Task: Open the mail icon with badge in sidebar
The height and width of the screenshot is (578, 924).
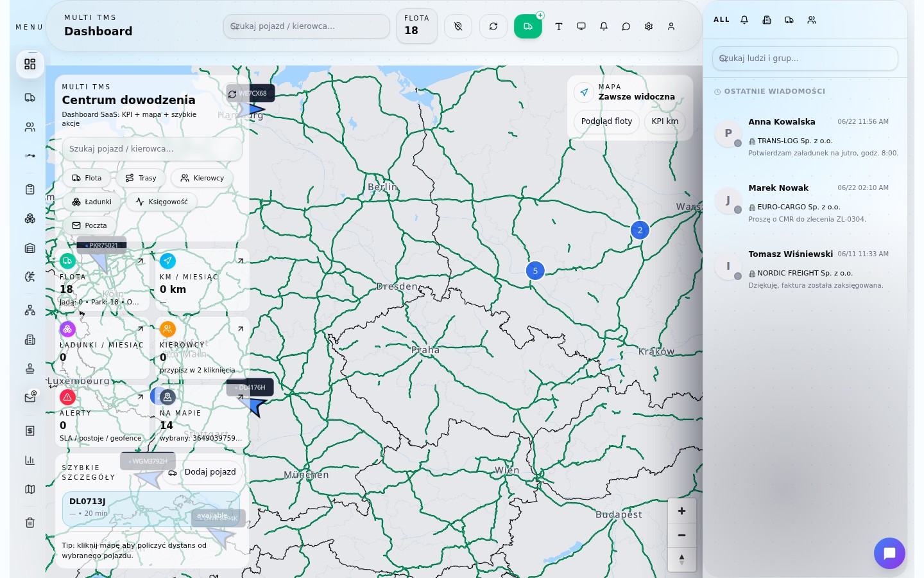Action: click(x=30, y=398)
